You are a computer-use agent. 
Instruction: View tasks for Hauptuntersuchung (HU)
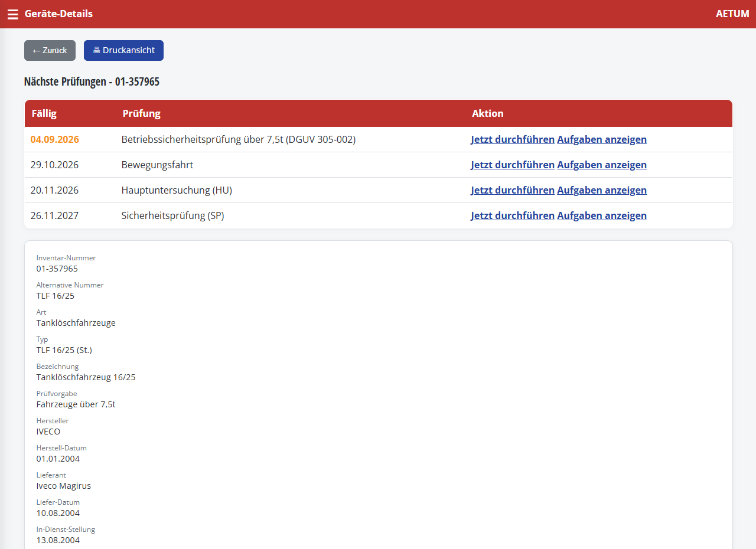602,190
